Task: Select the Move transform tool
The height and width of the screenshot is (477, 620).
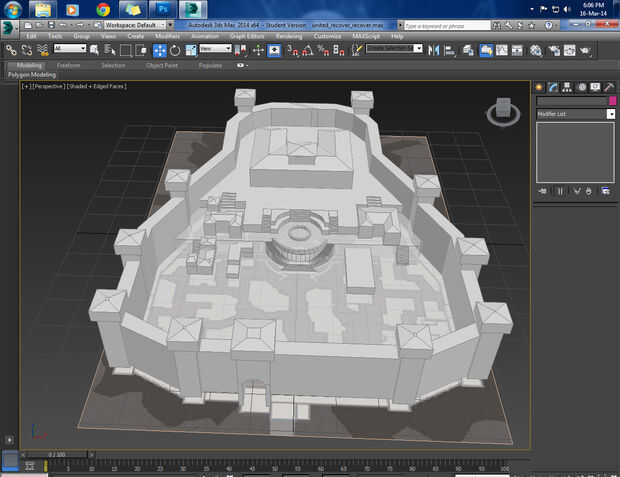Action: point(159,49)
